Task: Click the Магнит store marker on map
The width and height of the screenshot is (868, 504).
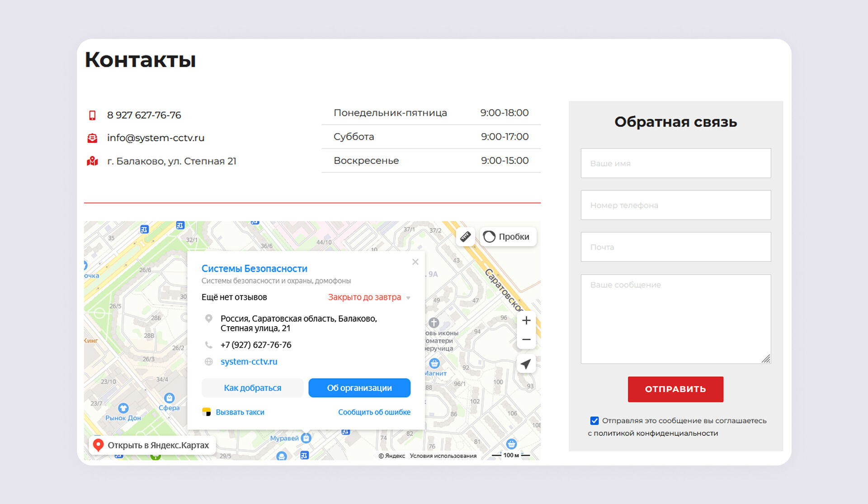Action: (x=434, y=363)
